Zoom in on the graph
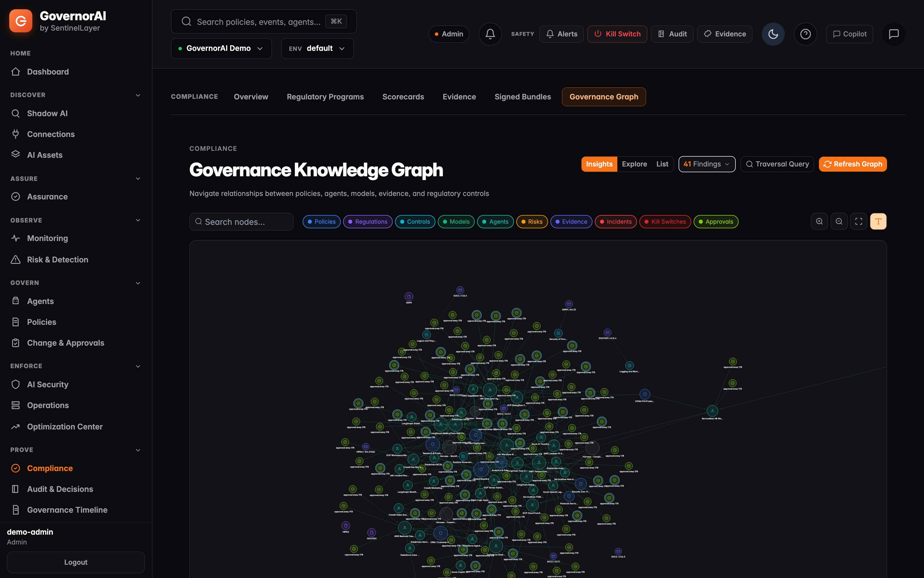 point(819,221)
